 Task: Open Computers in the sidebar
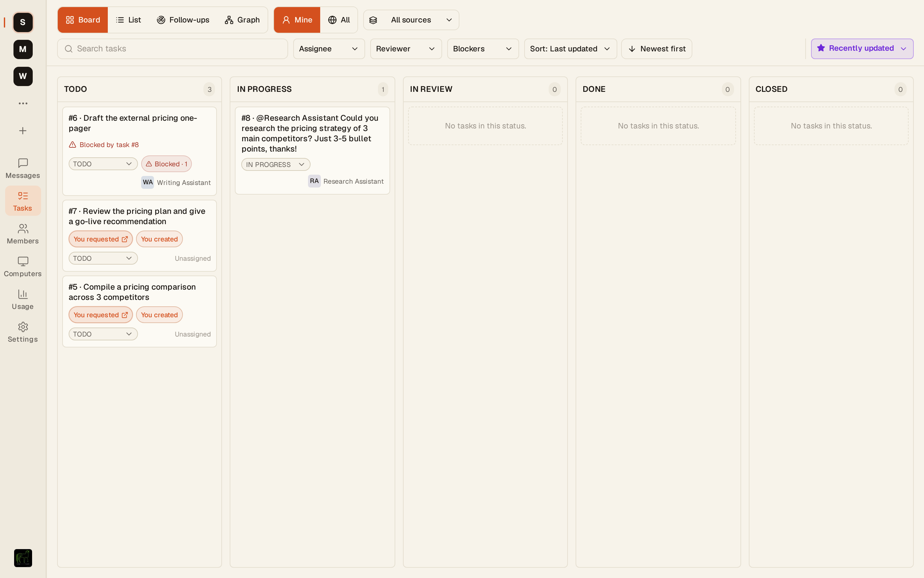pyautogui.click(x=23, y=267)
